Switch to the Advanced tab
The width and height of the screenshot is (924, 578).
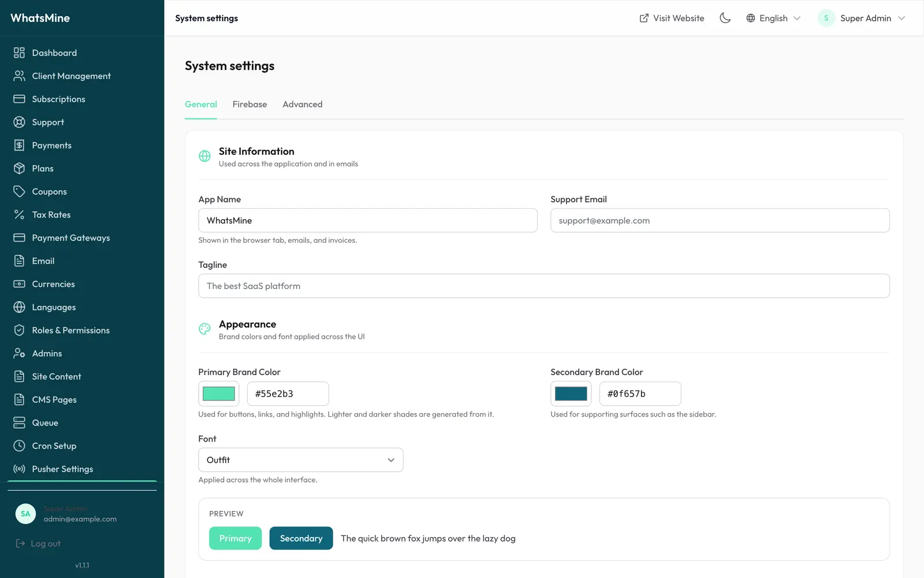click(303, 105)
